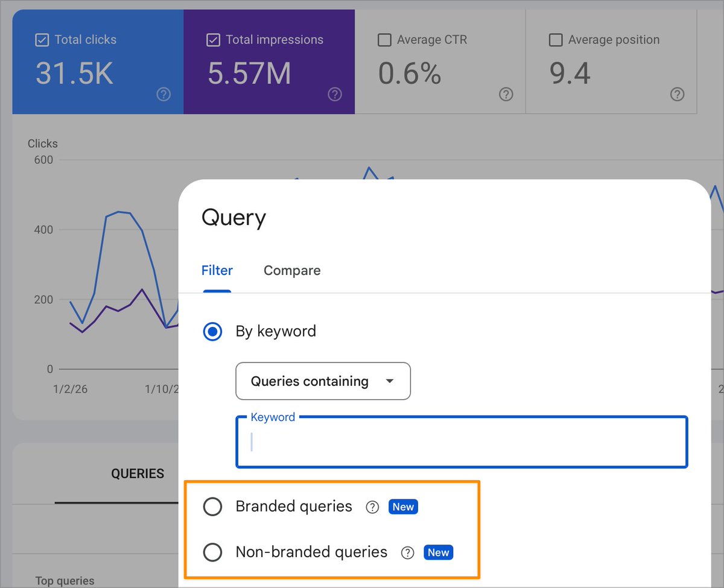Click help icon beside Branded queries
Image resolution: width=724 pixels, height=588 pixels.
coord(373,507)
